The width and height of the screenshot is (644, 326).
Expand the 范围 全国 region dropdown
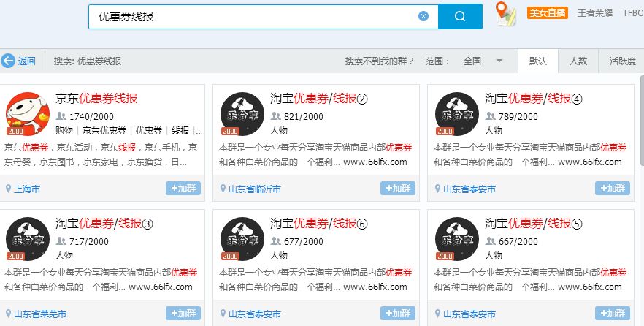[x=499, y=61]
